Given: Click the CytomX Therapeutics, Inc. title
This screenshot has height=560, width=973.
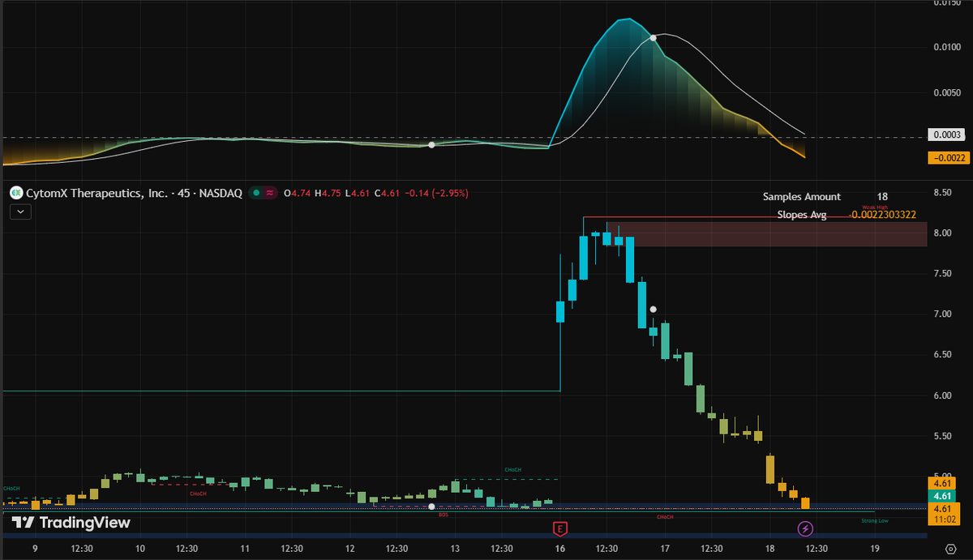Looking at the screenshot, I should tap(96, 194).
